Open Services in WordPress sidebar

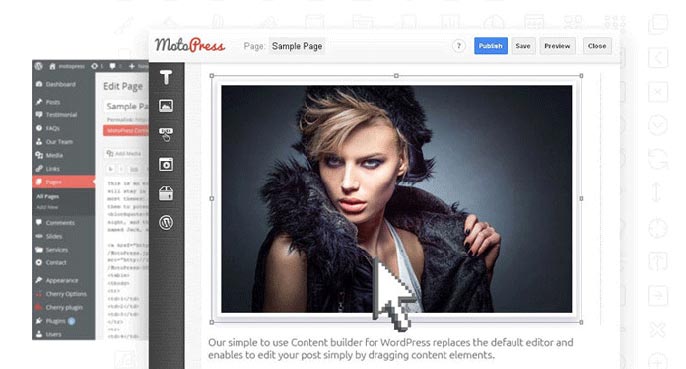(57, 250)
